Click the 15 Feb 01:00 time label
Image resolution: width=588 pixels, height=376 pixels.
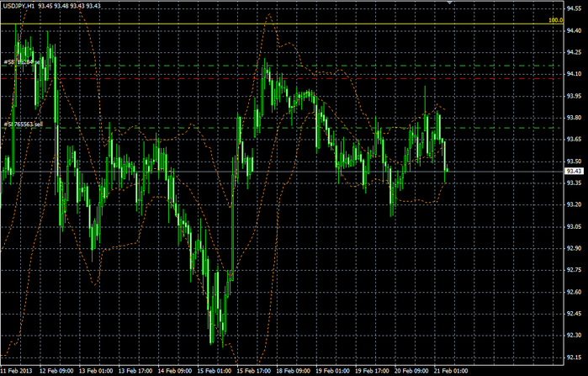[x=215, y=371]
